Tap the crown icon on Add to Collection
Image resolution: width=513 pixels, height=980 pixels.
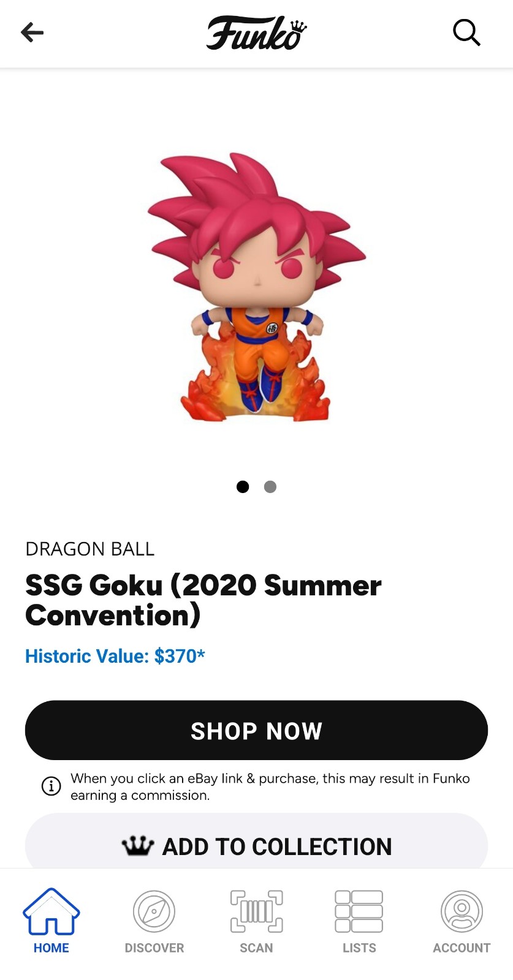[x=137, y=846]
